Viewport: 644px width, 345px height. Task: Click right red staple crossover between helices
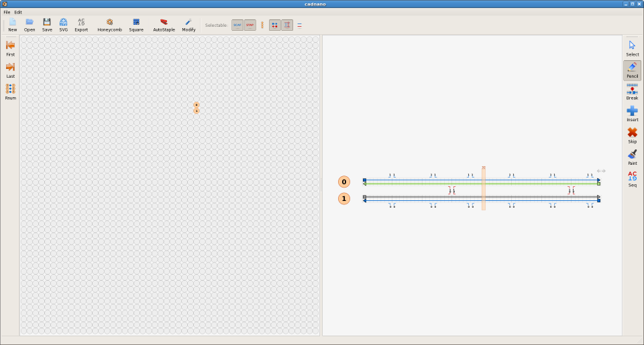[572, 190]
